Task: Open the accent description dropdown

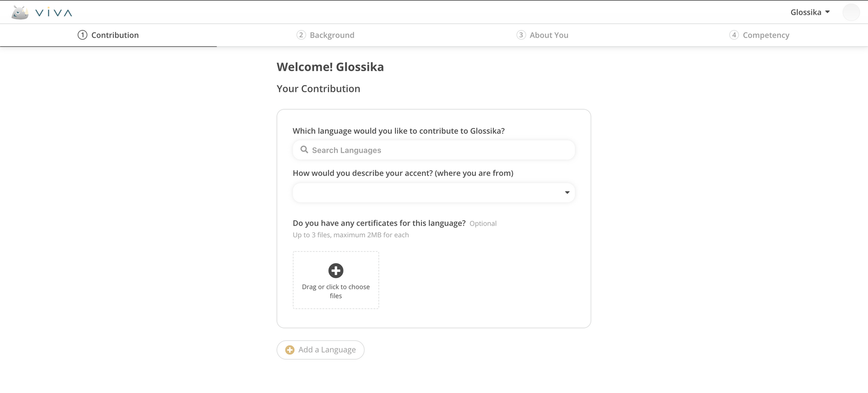Action: 434,193
